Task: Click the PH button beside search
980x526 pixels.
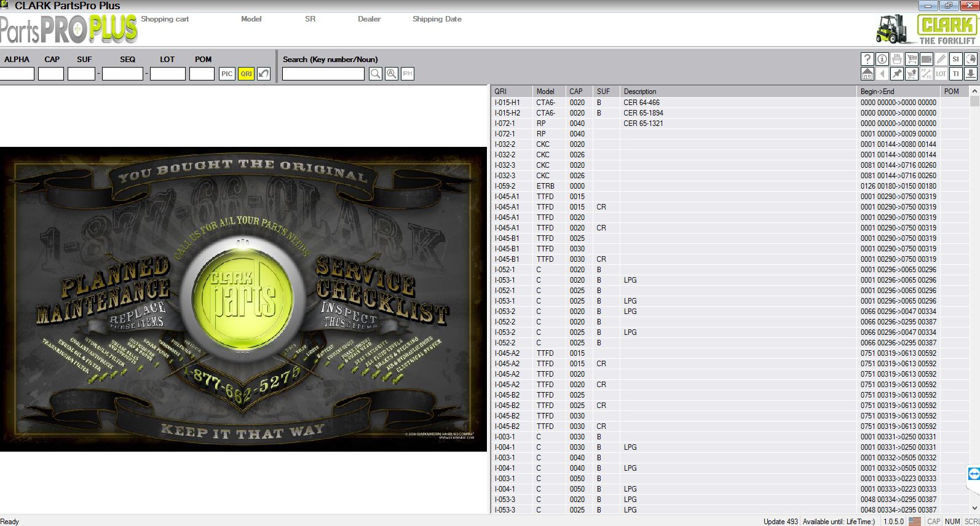Action: tap(407, 74)
